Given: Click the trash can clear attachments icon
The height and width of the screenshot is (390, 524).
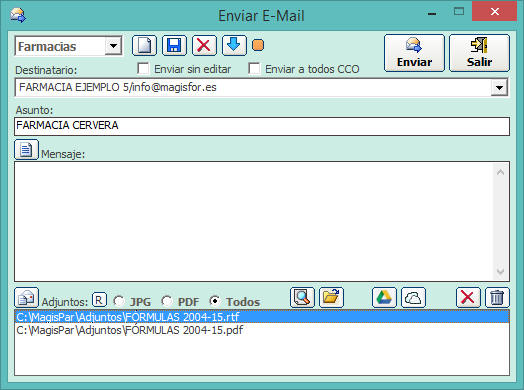Looking at the screenshot, I should click(497, 297).
